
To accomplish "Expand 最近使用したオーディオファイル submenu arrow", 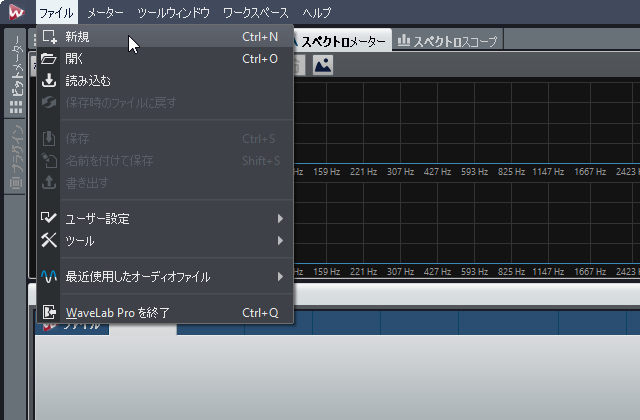I will [280, 277].
